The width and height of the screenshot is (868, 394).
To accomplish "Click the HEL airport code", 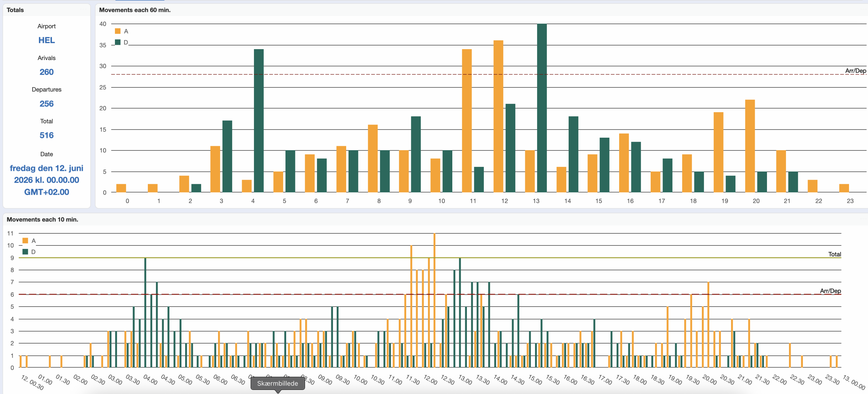I will tap(46, 40).
